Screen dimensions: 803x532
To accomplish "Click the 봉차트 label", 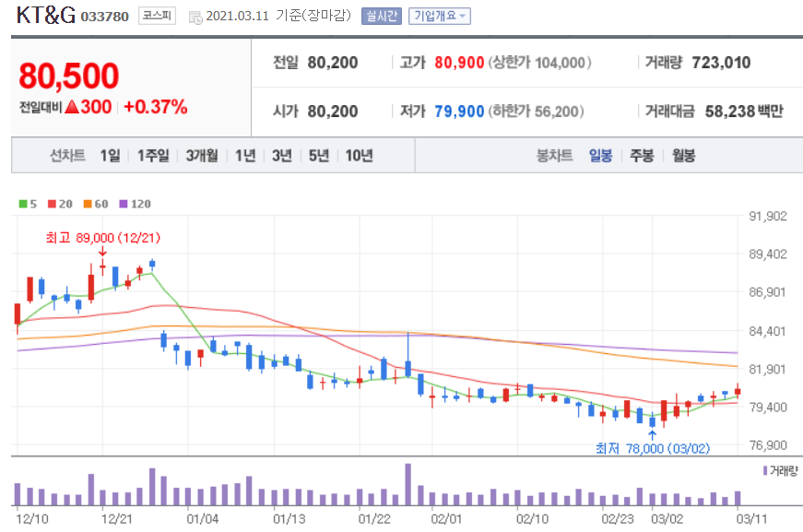I will (x=554, y=155).
